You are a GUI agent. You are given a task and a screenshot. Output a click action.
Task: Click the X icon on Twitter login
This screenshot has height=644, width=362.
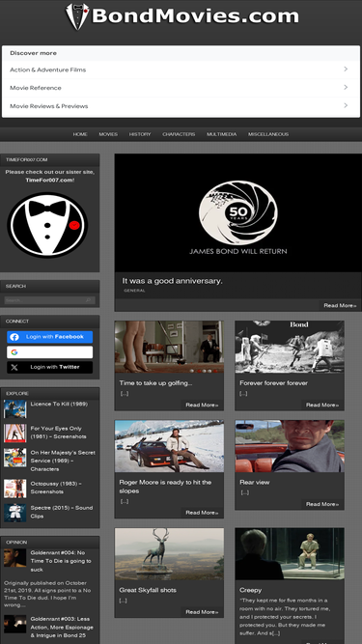tap(14, 367)
